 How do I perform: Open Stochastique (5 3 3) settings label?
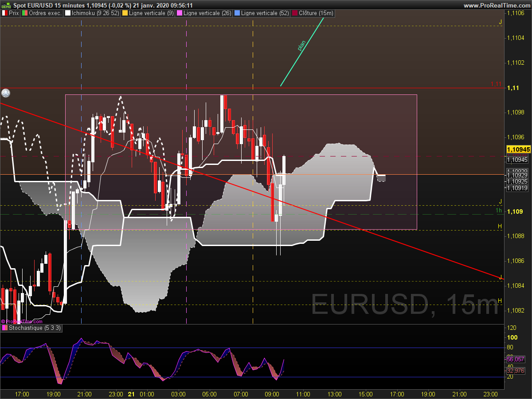pos(31,328)
